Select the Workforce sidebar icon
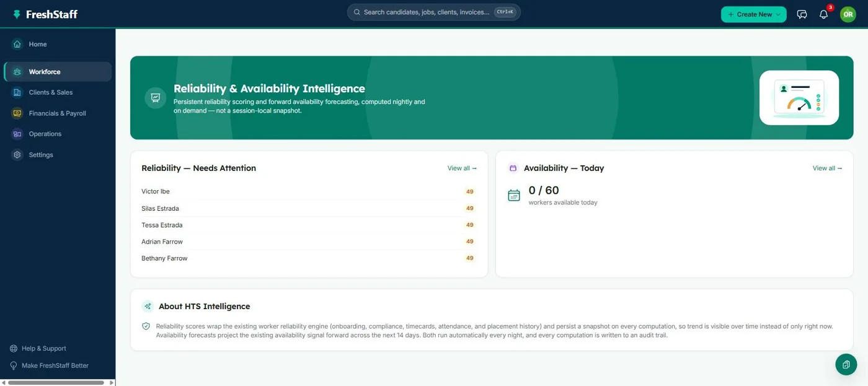This screenshot has width=868, height=386. click(x=17, y=72)
